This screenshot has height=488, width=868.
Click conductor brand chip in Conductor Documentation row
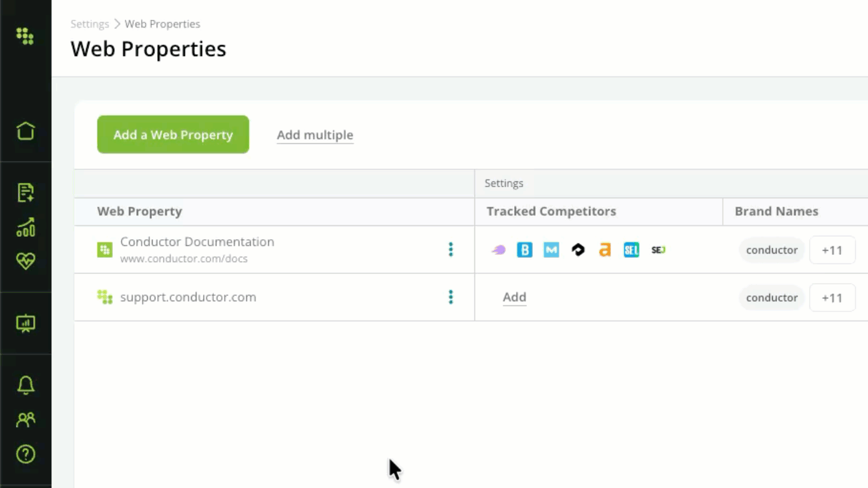click(772, 250)
